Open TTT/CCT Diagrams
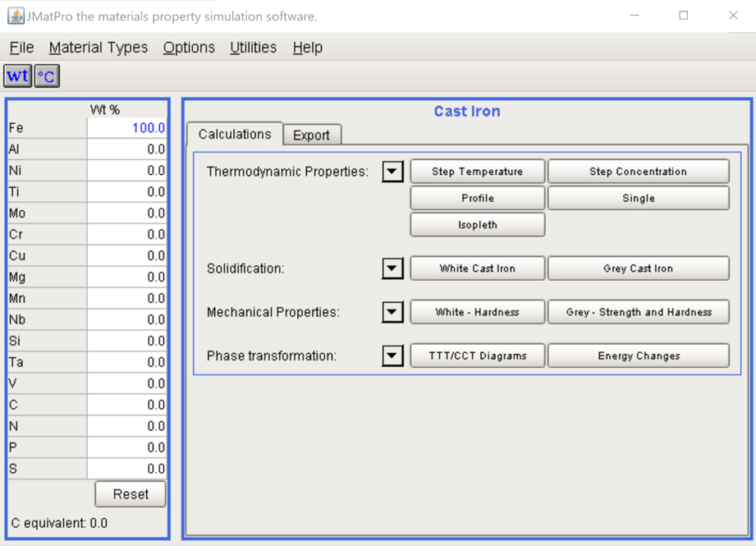756x546 pixels. pos(477,356)
